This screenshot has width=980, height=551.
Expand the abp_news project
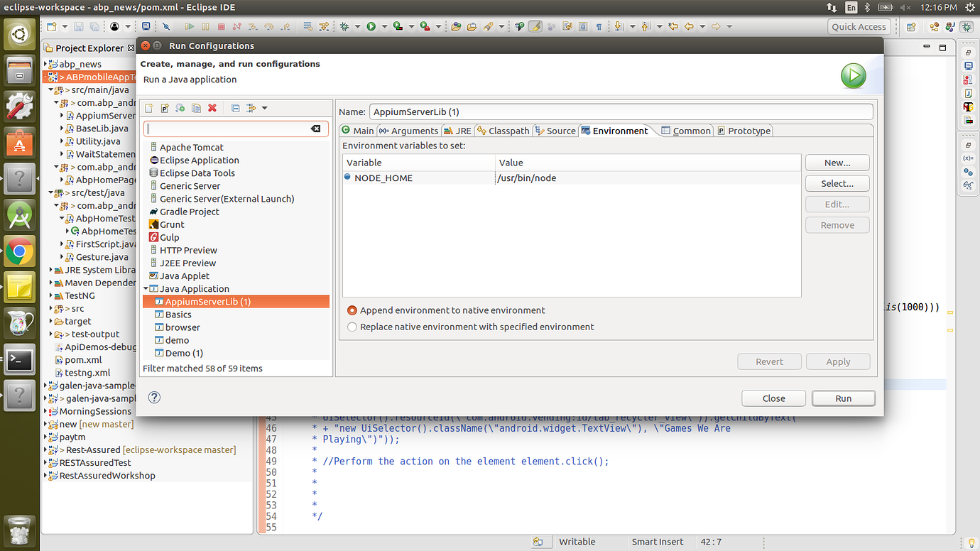[x=45, y=64]
